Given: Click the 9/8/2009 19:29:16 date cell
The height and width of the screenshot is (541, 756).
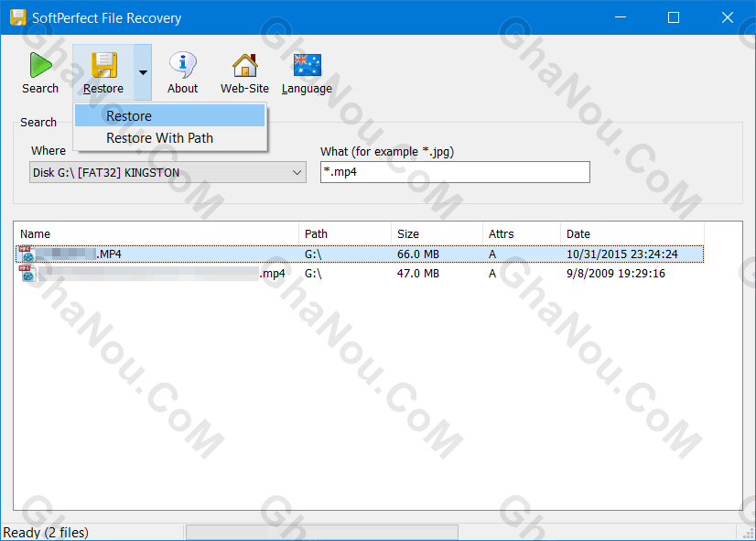Looking at the screenshot, I should tap(616, 274).
